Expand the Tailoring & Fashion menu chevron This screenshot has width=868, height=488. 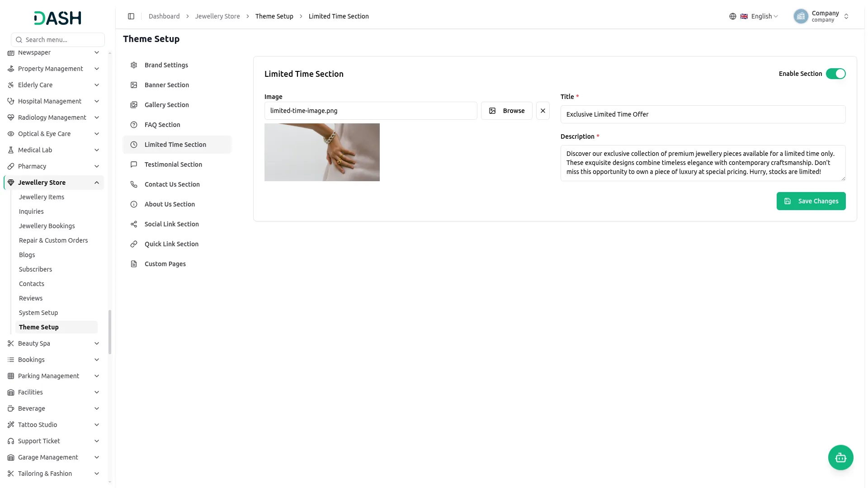(x=97, y=474)
